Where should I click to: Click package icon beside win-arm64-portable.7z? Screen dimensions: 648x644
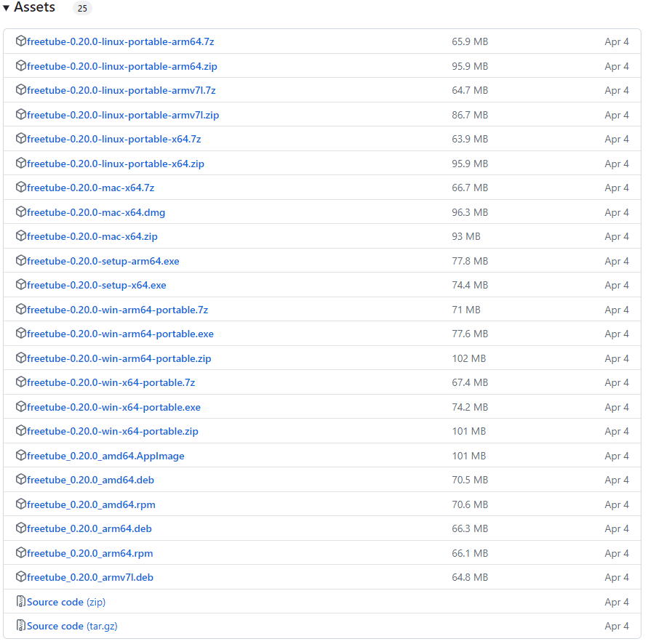[20, 309]
